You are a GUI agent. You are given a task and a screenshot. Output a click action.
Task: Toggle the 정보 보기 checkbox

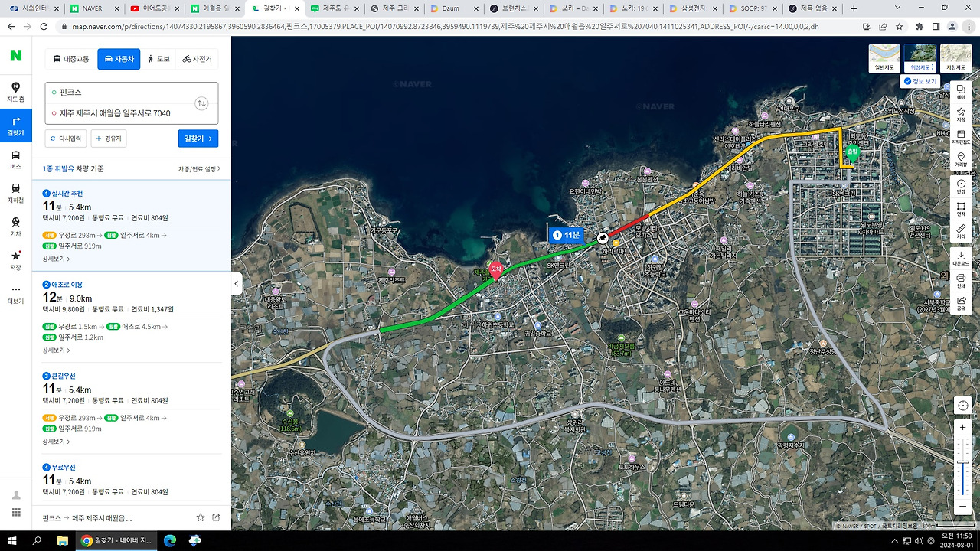pyautogui.click(x=920, y=80)
